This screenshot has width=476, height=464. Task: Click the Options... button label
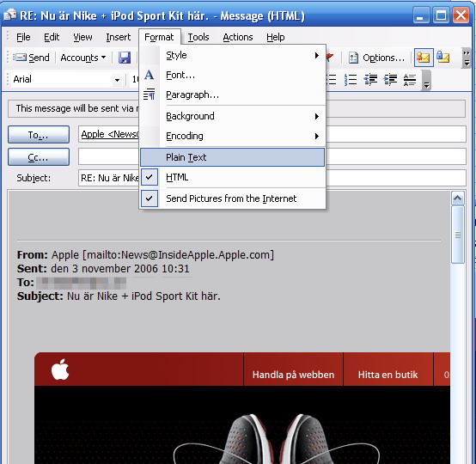click(x=383, y=58)
